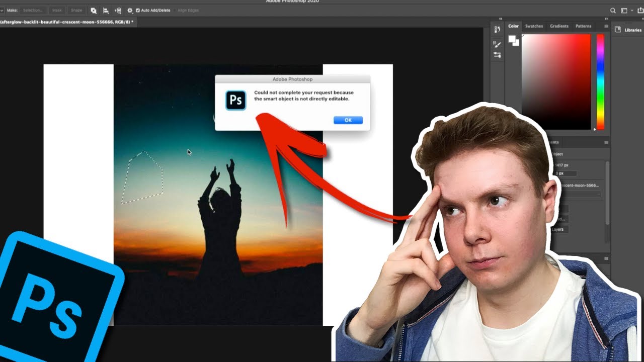Open the Properties panel menu icon
This screenshot has width=644, height=362.
click(606, 143)
